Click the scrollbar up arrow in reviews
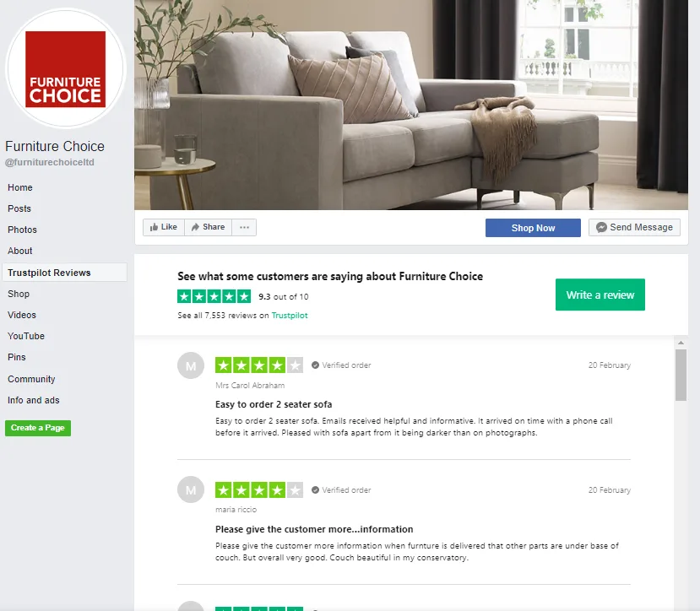 coord(681,343)
